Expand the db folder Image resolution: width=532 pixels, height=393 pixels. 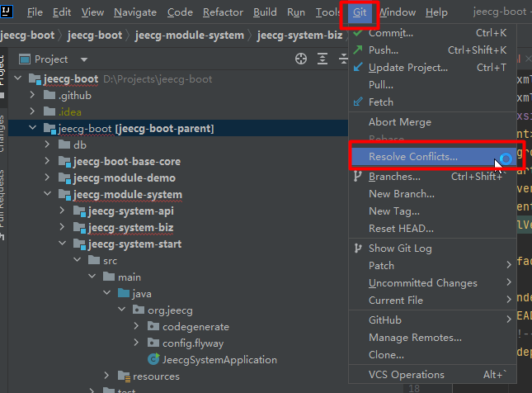click(47, 144)
